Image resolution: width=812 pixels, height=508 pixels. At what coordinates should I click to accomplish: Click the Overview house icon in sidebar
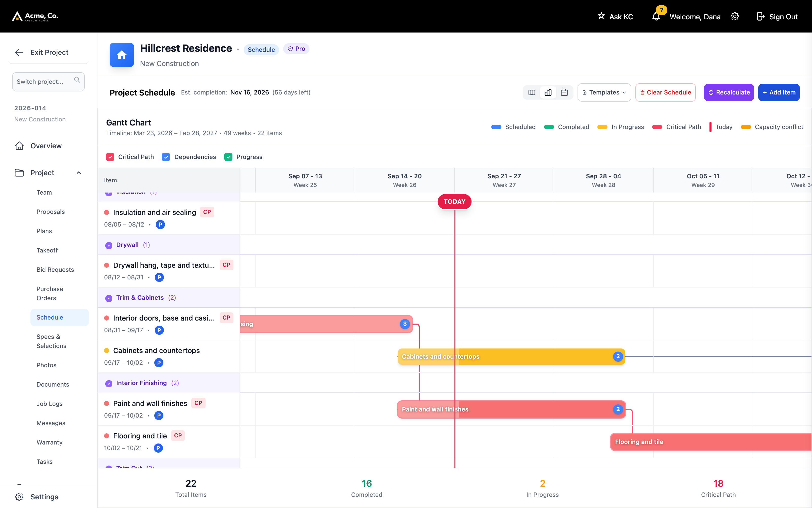tap(19, 146)
